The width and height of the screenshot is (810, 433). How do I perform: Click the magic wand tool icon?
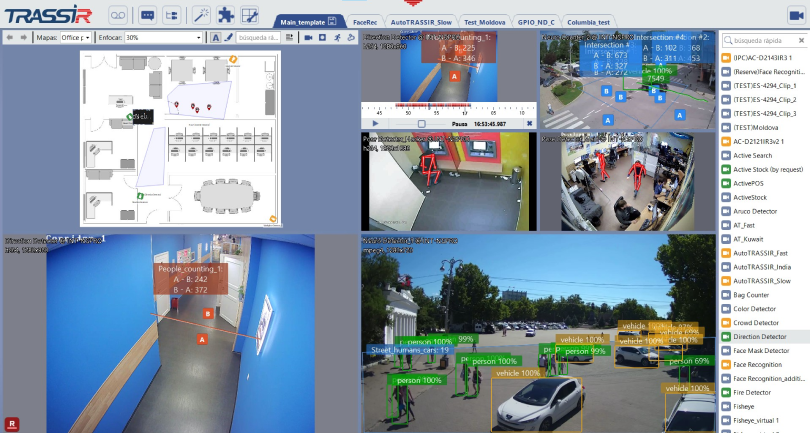[x=201, y=15]
